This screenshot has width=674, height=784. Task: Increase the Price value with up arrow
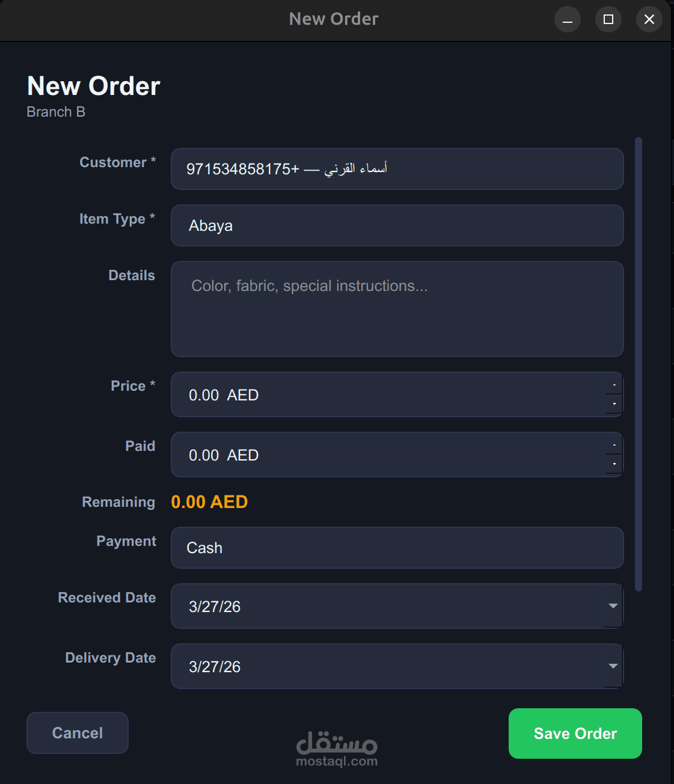[614, 385]
